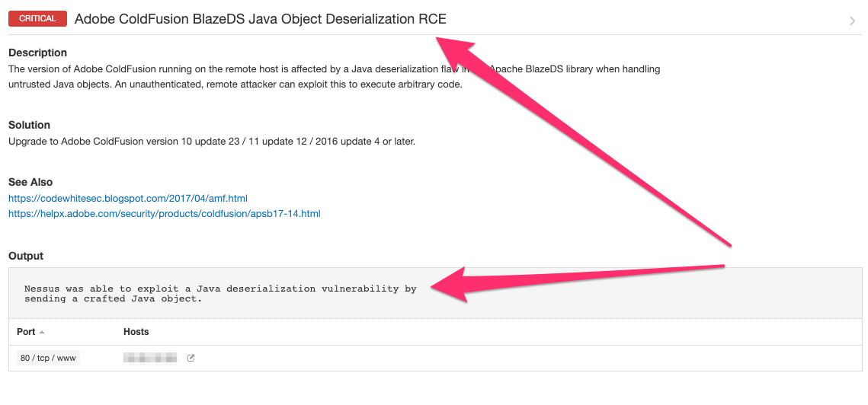Click the red CRITICAL severity badge
The width and height of the screenshot is (868, 405).
pos(37,19)
